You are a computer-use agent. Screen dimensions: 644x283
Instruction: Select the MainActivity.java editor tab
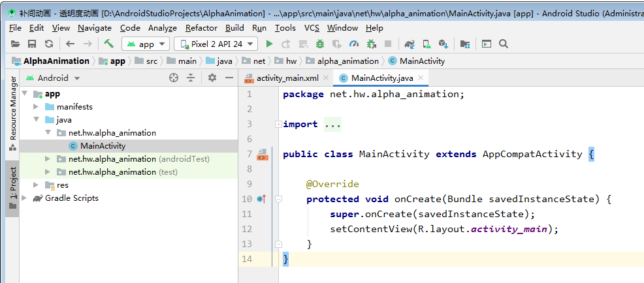click(382, 78)
